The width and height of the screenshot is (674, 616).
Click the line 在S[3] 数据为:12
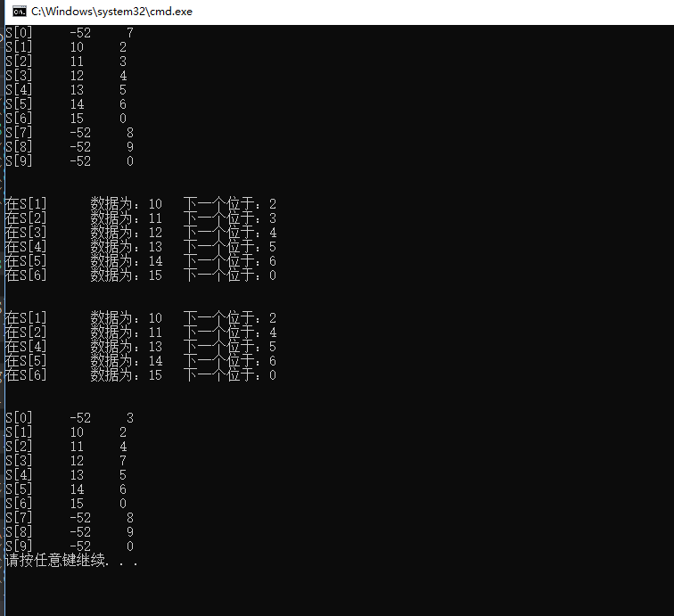pos(141,233)
